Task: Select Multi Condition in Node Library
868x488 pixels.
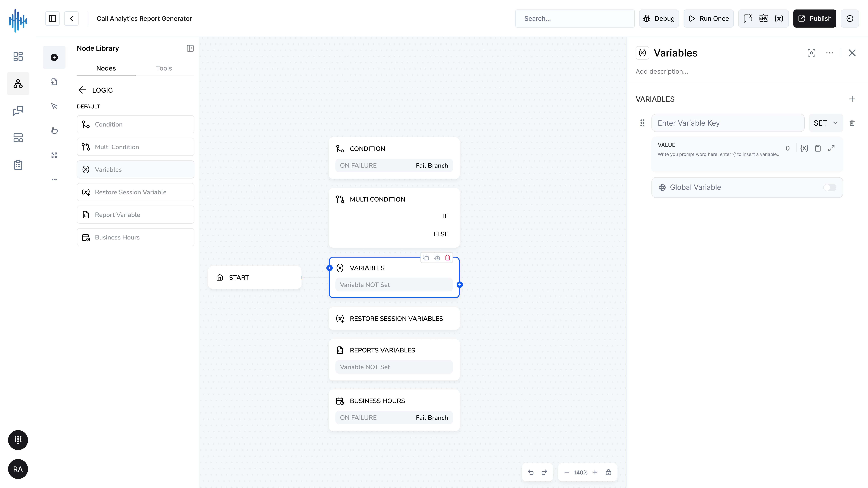Action: click(135, 147)
